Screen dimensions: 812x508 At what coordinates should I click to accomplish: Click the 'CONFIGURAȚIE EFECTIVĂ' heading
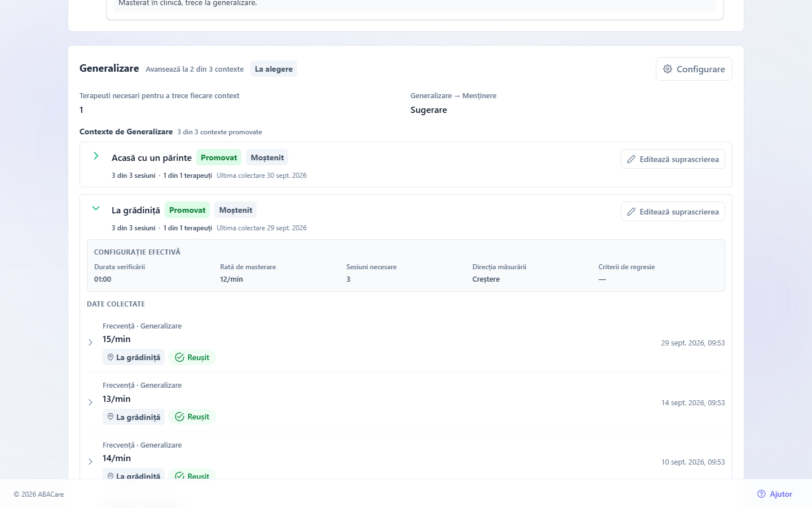tap(137, 252)
